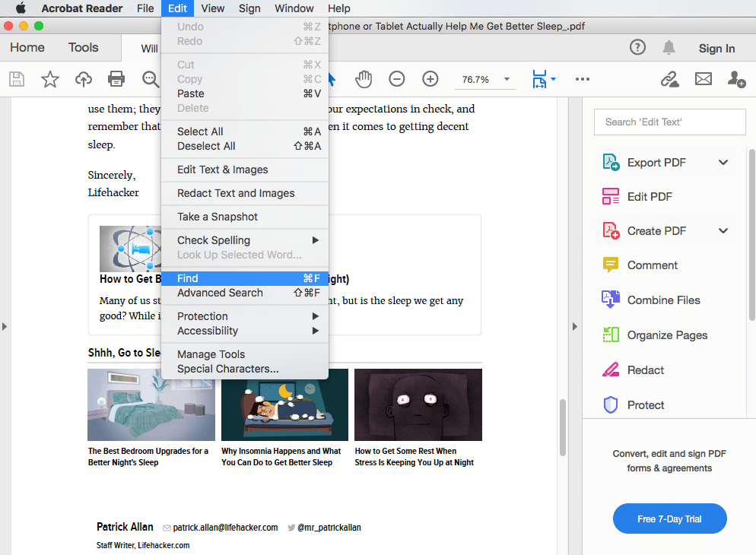Expand the Create PDF chevron

pos(723,231)
